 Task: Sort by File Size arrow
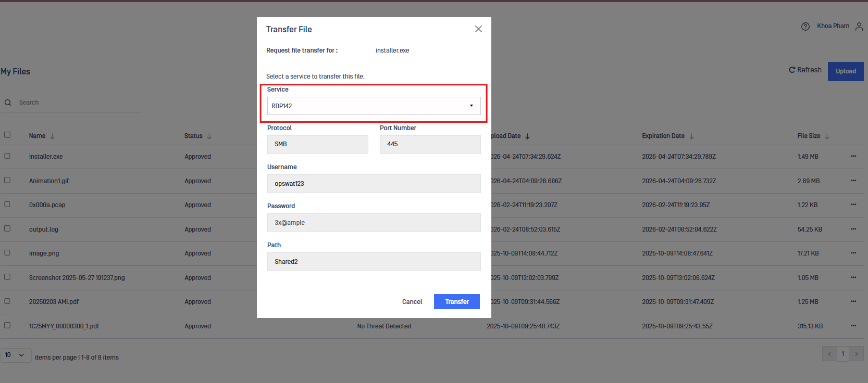[x=827, y=136]
